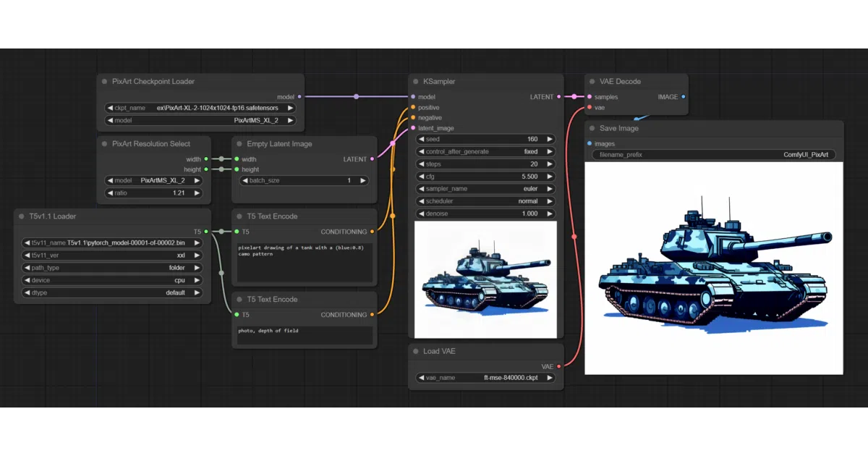Open the sampler_name euler selector
The width and height of the screenshot is (868, 456).
486,188
